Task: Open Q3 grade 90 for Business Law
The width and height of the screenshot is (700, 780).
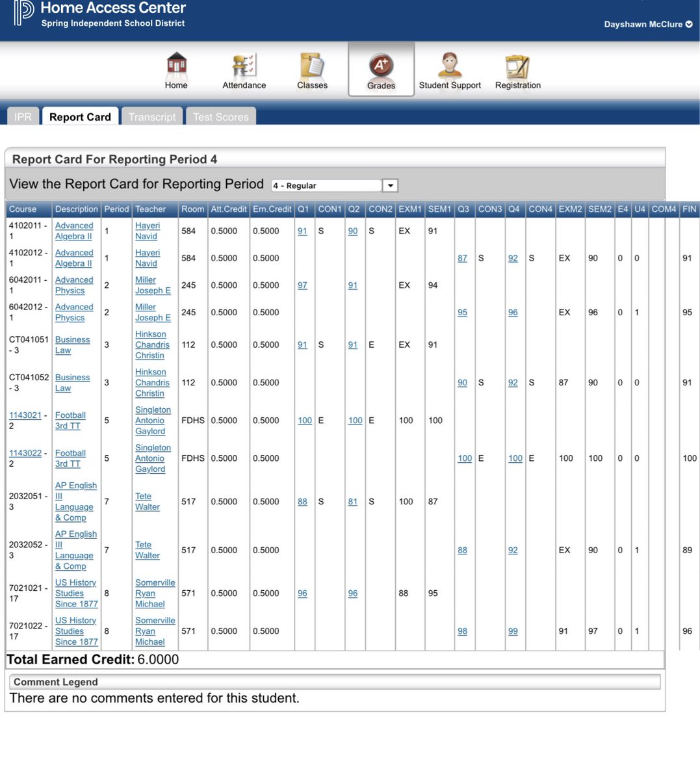Action: pos(462,383)
